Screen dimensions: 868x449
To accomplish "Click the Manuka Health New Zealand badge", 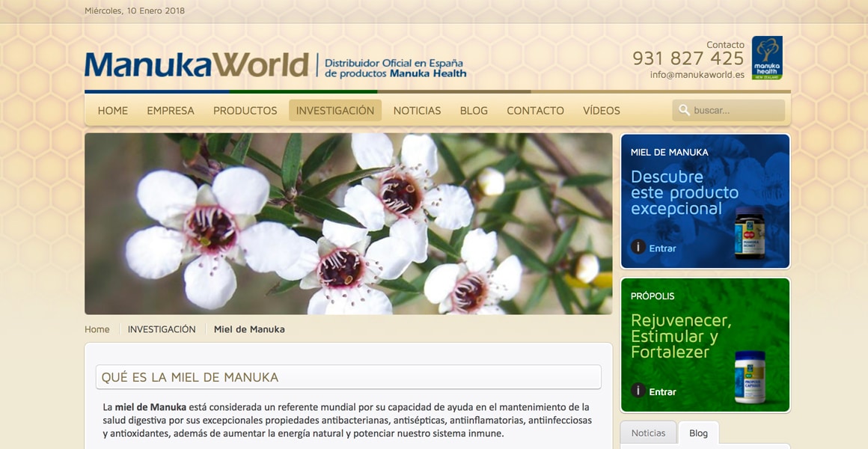I will click(767, 58).
